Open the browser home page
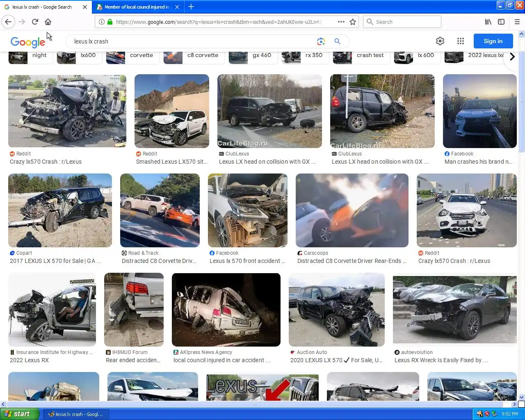 point(48,22)
